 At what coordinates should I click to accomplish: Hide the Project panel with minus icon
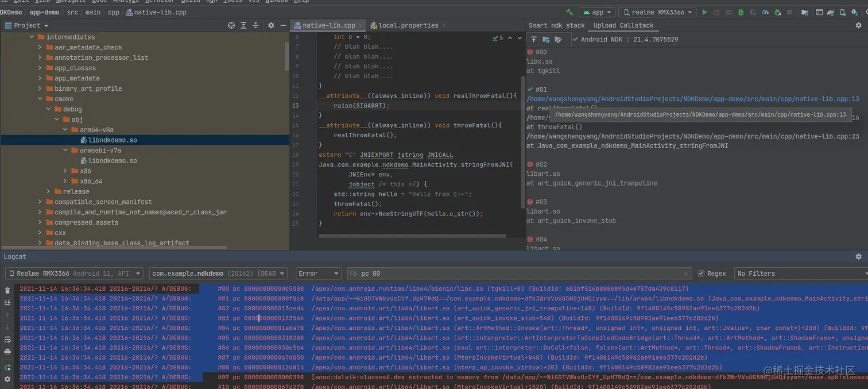[x=282, y=25]
